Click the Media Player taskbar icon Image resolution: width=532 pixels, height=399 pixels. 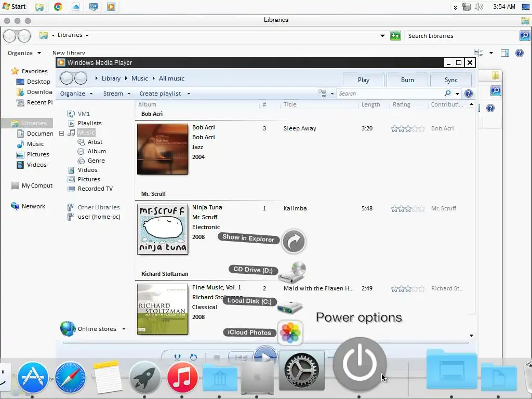(111, 6)
